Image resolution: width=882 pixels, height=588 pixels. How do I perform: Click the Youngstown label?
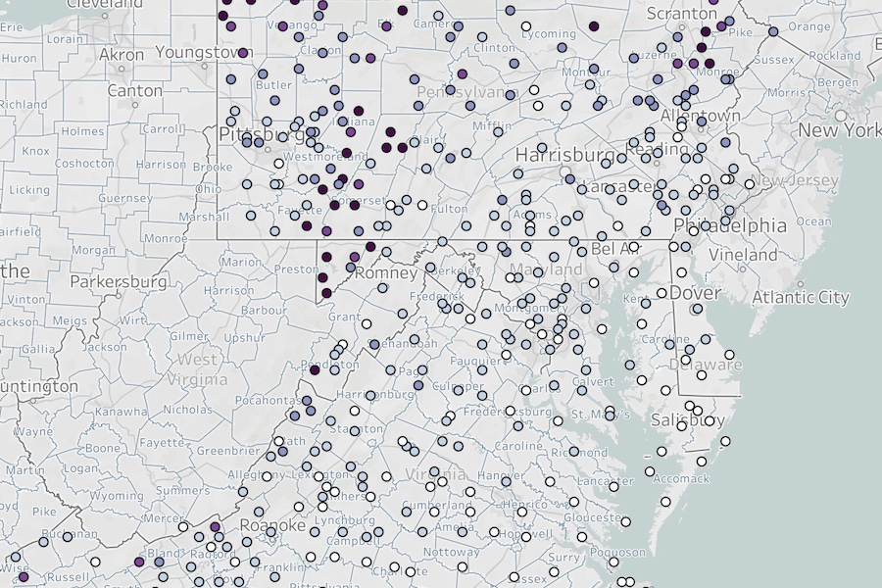click(x=204, y=52)
